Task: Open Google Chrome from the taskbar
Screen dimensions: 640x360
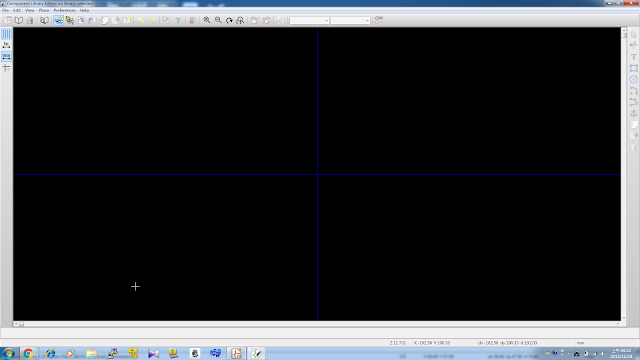Action: point(28,353)
